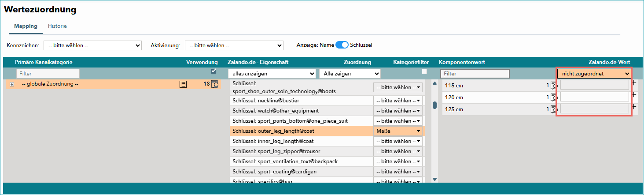Click the Primäre Kanalkategorie filter field
This screenshot has width=644, height=195.
coord(48,74)
